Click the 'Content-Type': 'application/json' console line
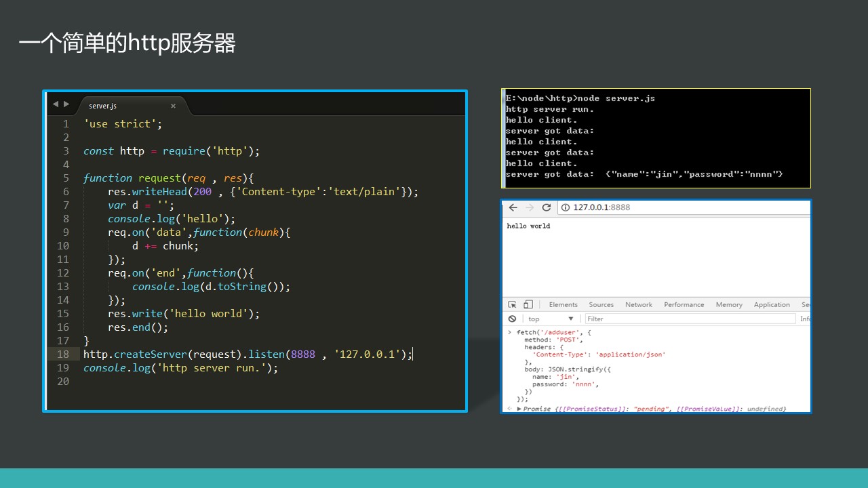868x488 pixels. click(599, 354)
